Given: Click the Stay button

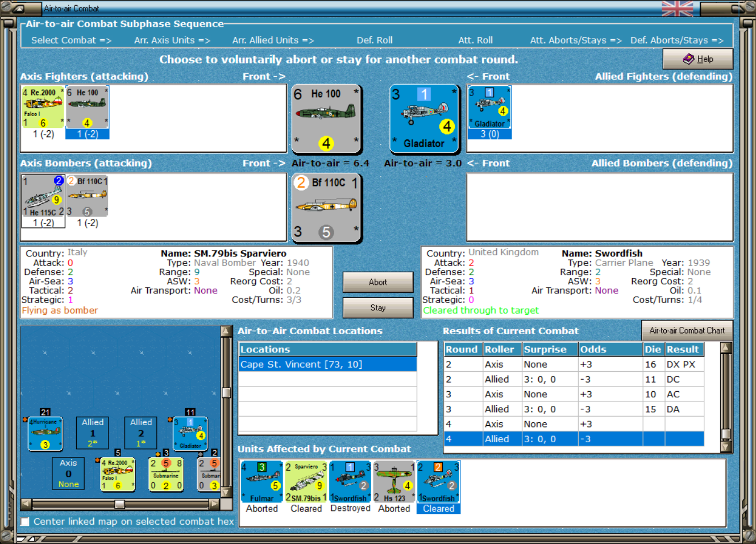Looking at the screenshot, I should [x=378, y=308].
